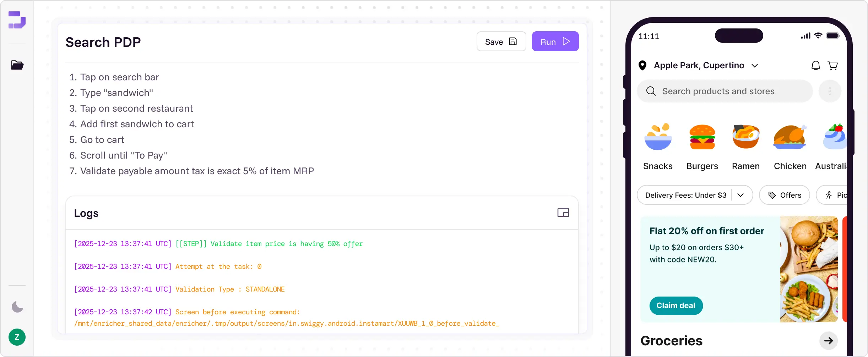Toggle the Offers filter chip

tap(784, 195)
